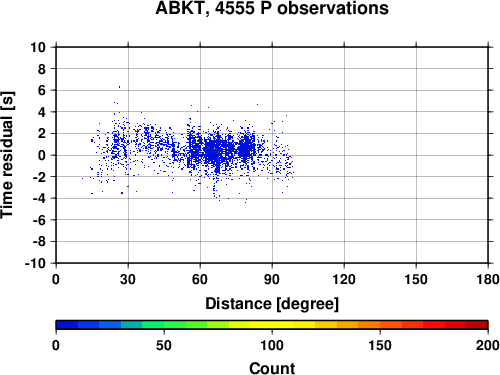Click the 'Distance [degree]' x-axis label
The height and width of the screenshot is (375, 500).
(272, 304)
